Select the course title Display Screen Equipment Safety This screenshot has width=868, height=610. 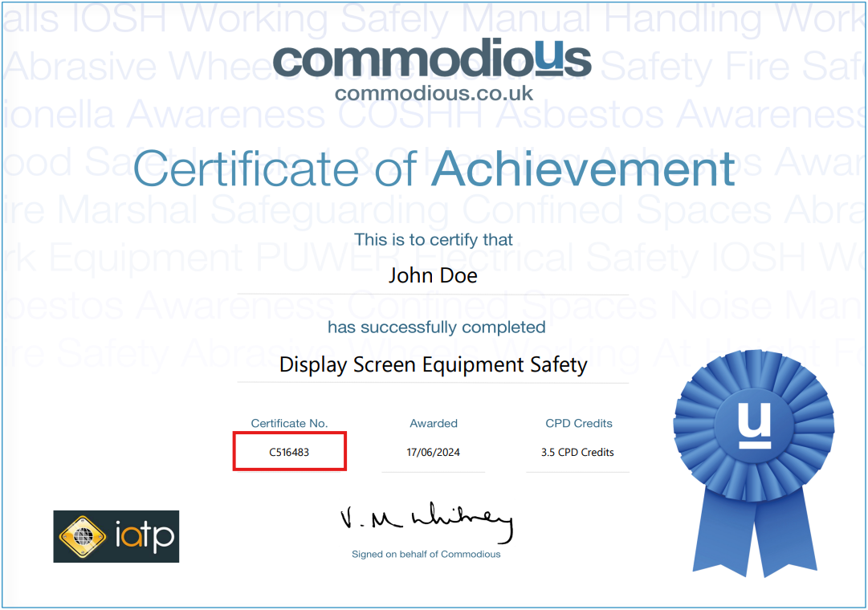(434, 364)
